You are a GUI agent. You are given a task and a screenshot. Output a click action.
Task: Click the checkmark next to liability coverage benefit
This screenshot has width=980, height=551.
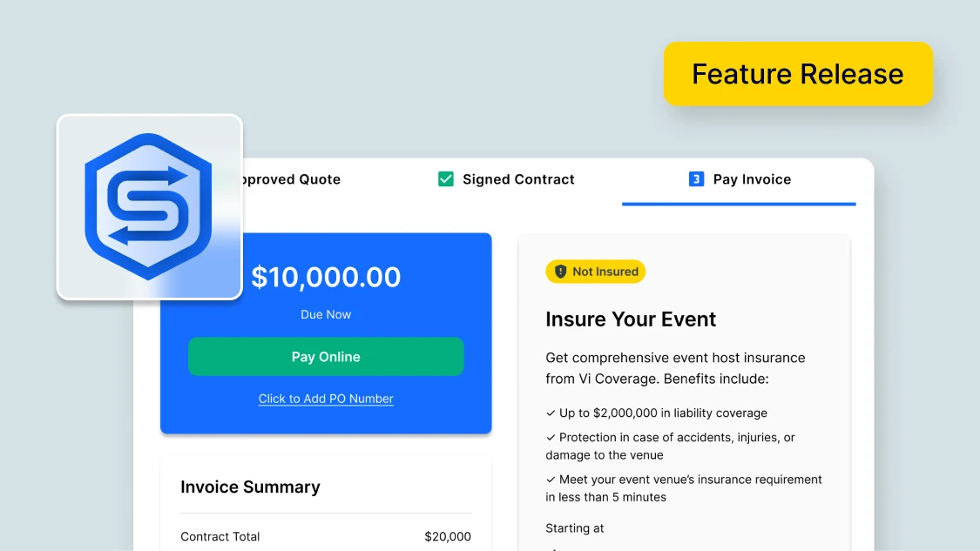click(551, 413)
